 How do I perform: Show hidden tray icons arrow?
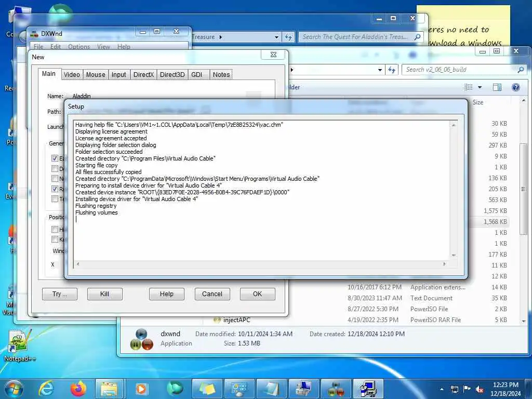[442, 389]
